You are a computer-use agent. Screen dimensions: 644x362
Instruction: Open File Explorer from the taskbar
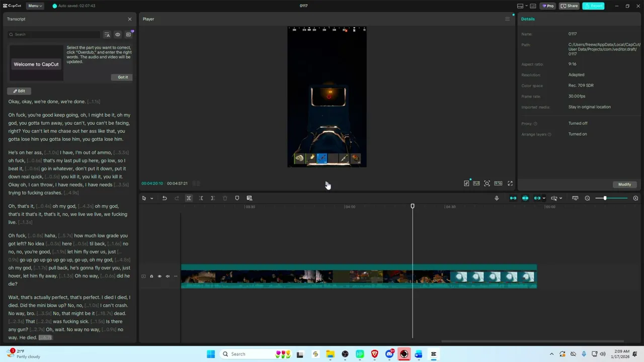click(330, 354)
